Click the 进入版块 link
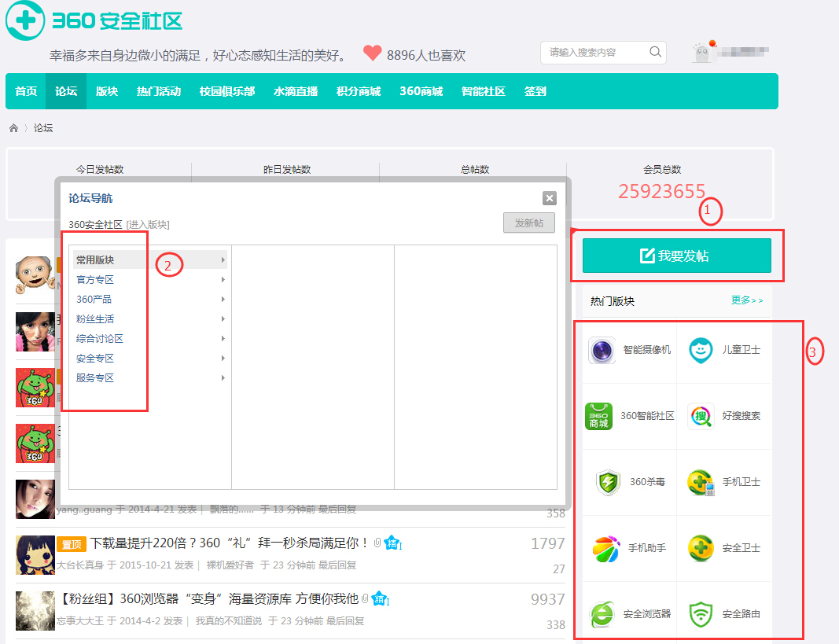Image resolution: width=839 pixels, height=644 pixels. point(148,225)
